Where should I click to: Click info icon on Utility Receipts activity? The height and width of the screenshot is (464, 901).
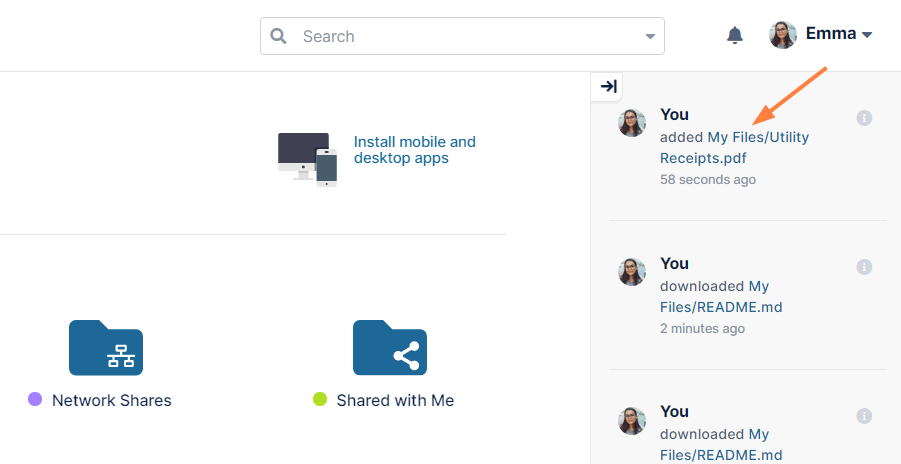click(x=865, y=118)
